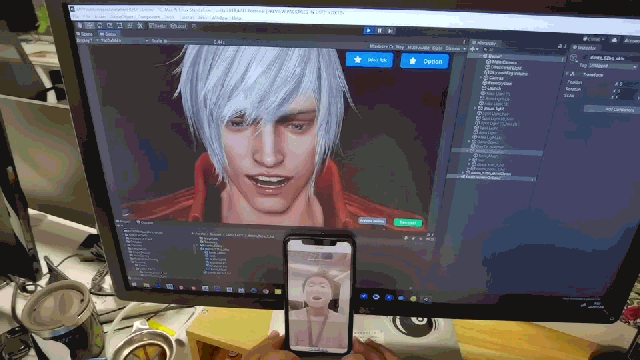640x360 pixels.
Task: Toggle the Local handle rotation button
Action: coord(178,26)
